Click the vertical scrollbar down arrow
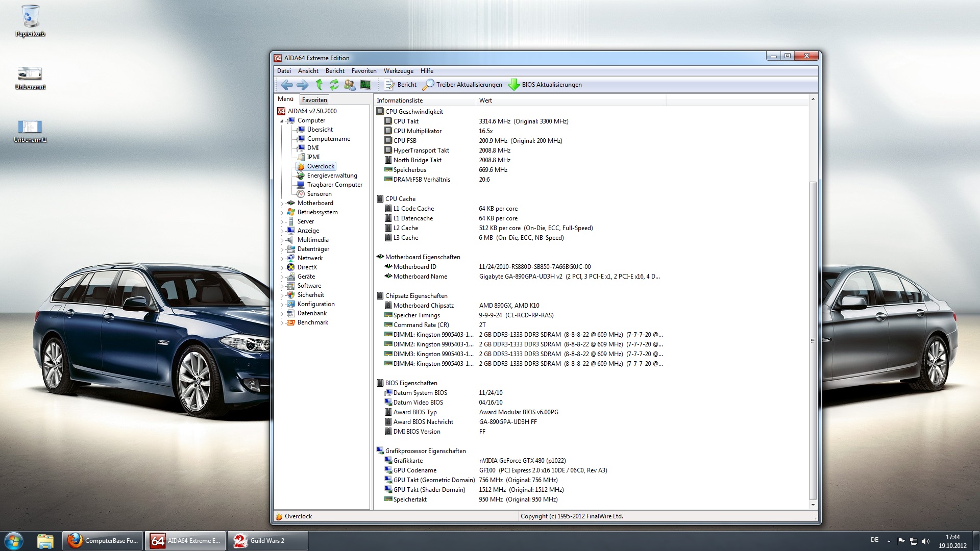This screenshot has width=980, height=551. (x=813, y=505)
